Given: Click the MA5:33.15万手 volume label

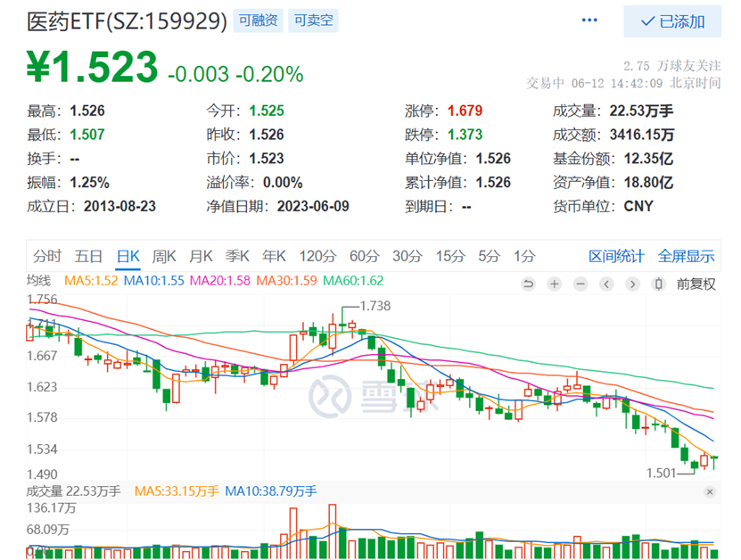Looking at the screenshot, I should 177,491.
